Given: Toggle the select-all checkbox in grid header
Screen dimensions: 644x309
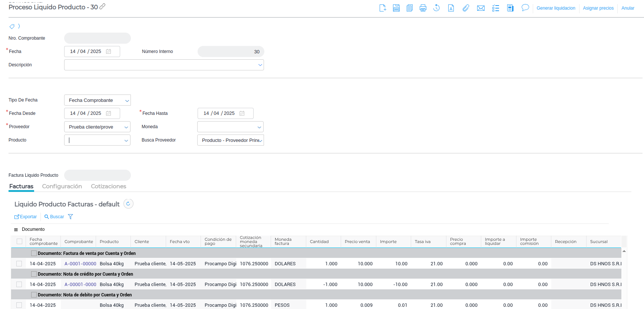Looking at the screenshot, I should click(x=19, y=242).
